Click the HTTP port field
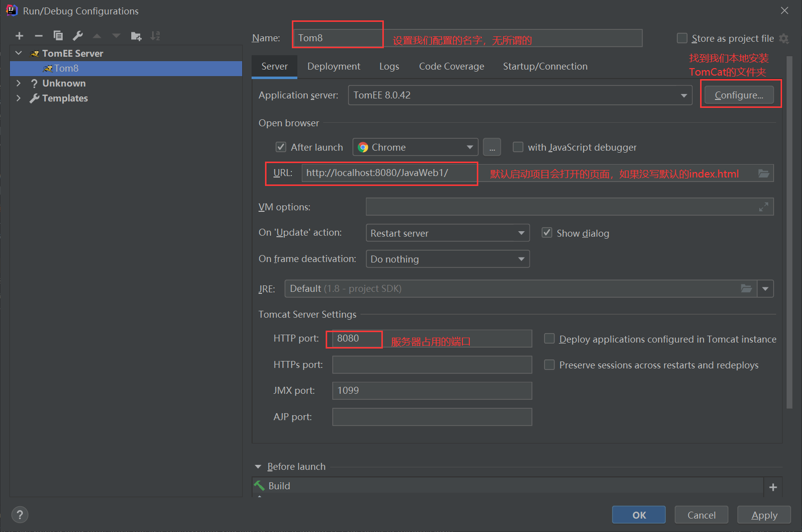802x532 pixels. (x=432, y=339)
